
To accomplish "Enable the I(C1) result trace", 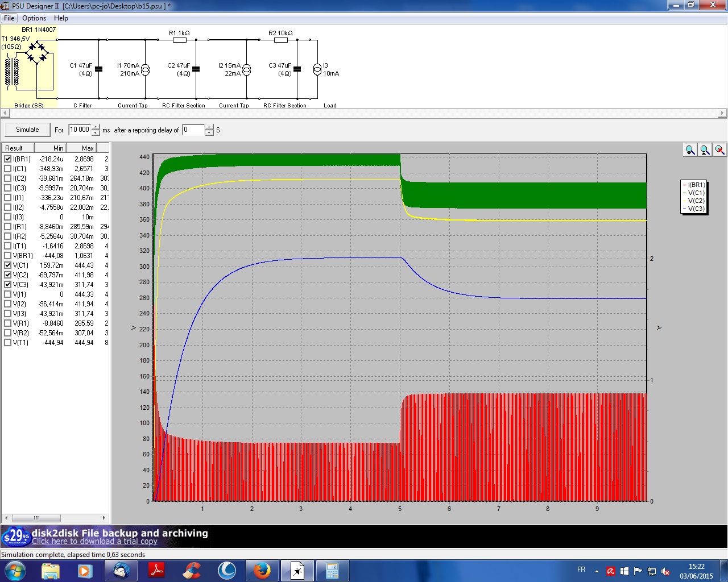I will [x=8, y=169].
